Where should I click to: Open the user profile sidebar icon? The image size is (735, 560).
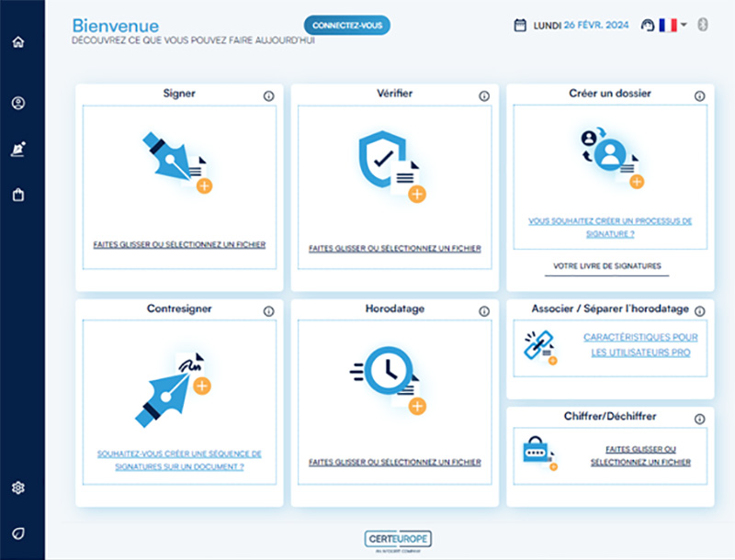point(18,103)
